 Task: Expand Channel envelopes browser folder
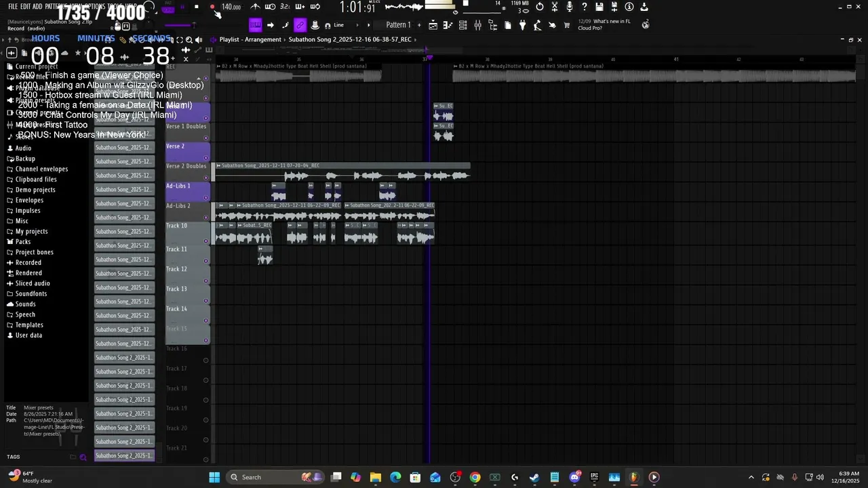41,169
